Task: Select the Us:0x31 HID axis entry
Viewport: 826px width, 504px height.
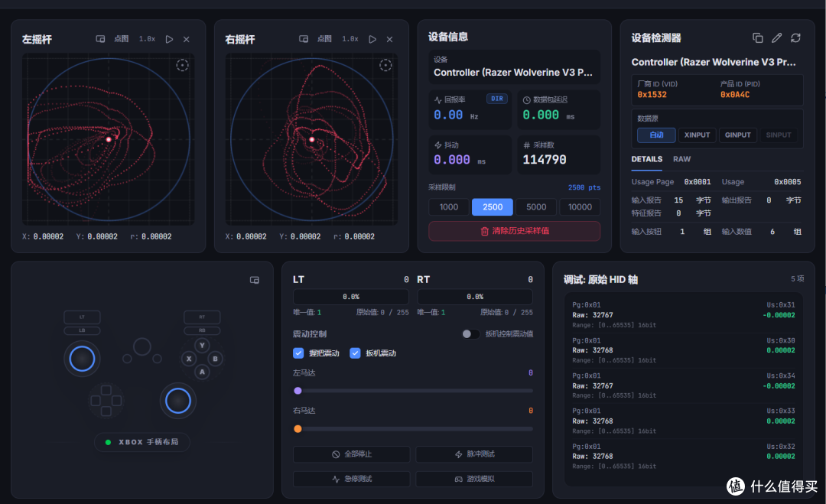Action: (x=684, y=315)
